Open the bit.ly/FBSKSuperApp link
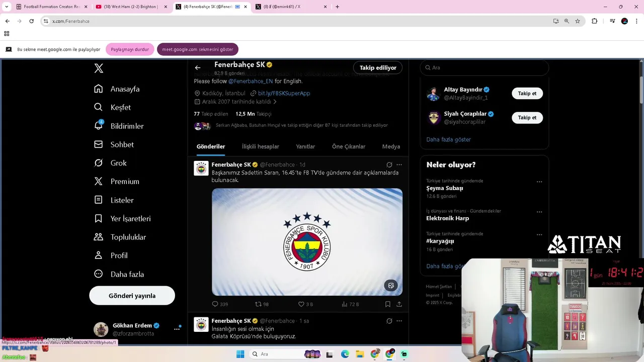 284,93
